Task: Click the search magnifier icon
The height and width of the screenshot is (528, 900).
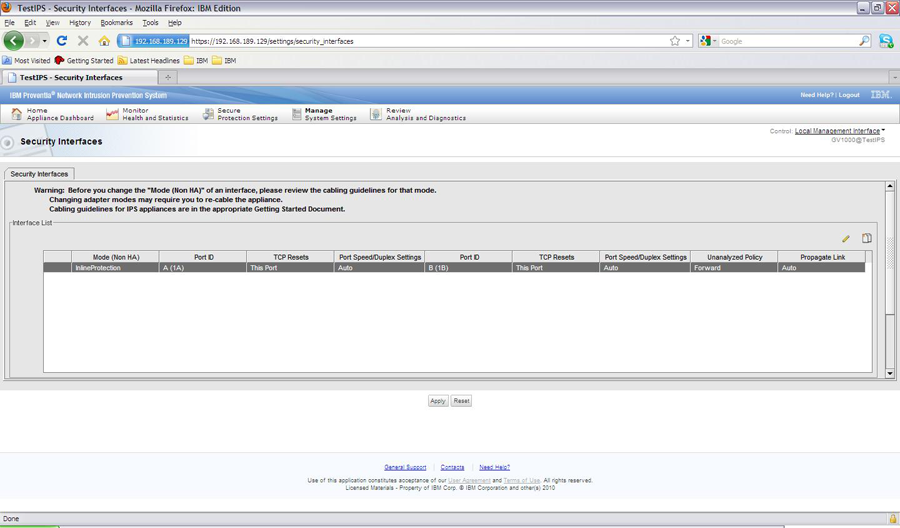Action: click(864, 41)
